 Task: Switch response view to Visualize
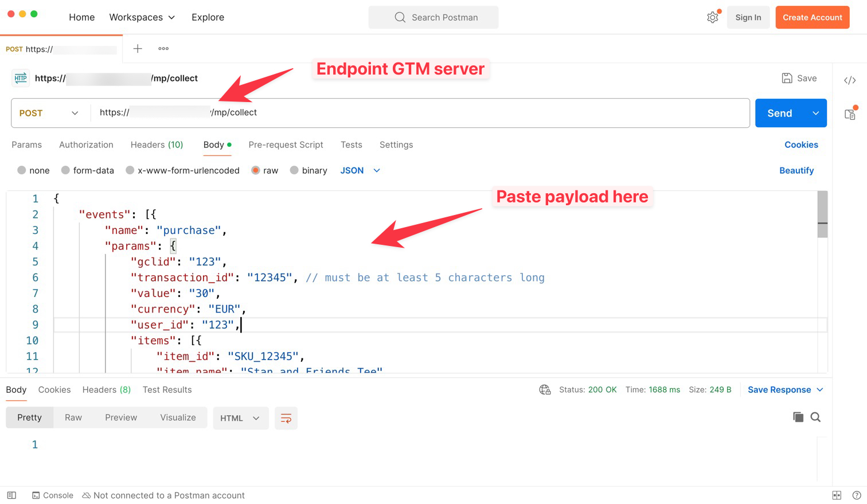(x=178, y=417)
